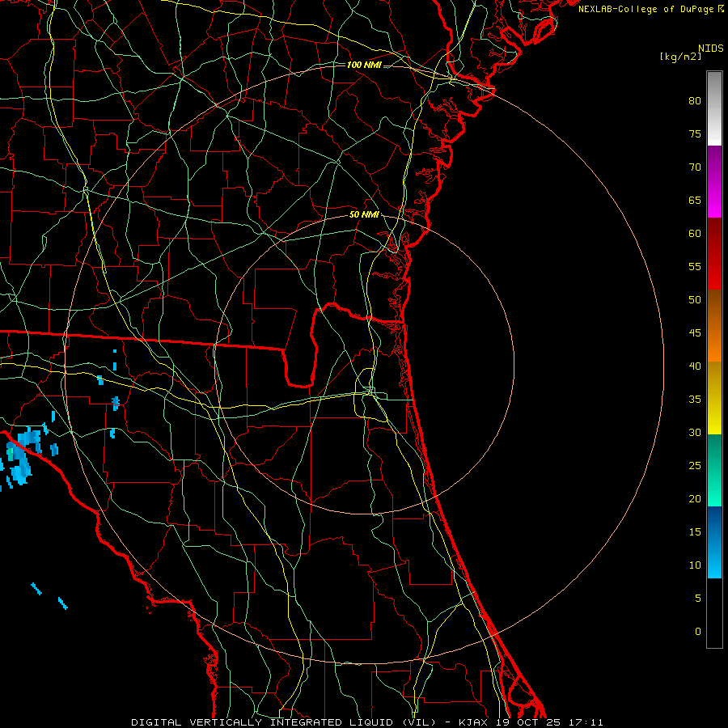728x728 pixels.
Task: Select the 80 value on the VIL scale
Action: click(x=695, y=101)
